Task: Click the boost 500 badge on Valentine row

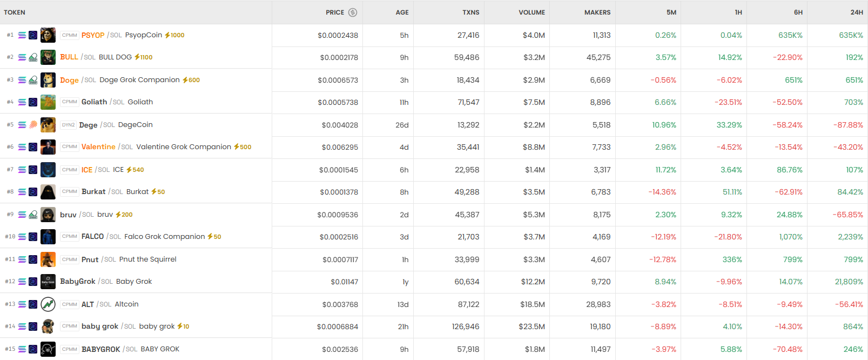Action: pos(243,147)
